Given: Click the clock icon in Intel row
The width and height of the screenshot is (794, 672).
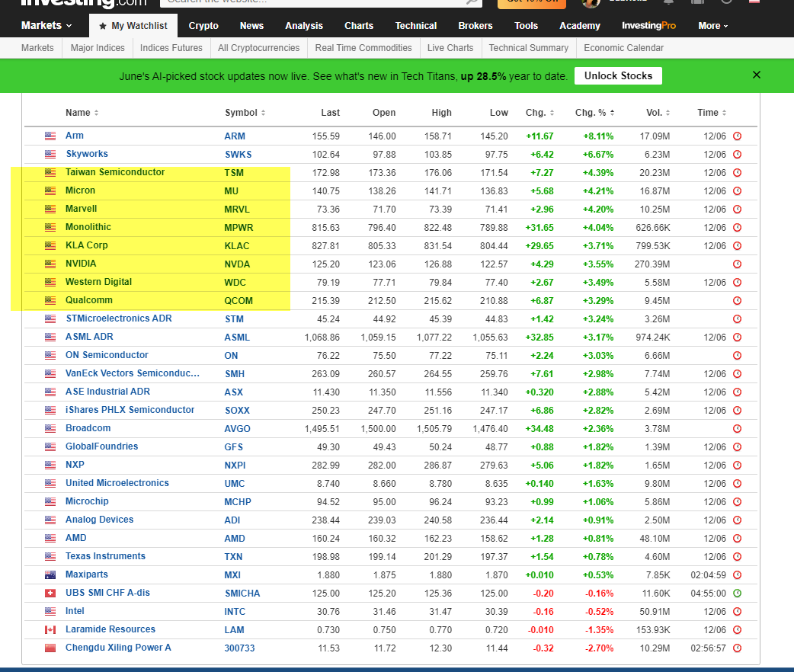Looking at the screenshot, I should click(738, 612).
